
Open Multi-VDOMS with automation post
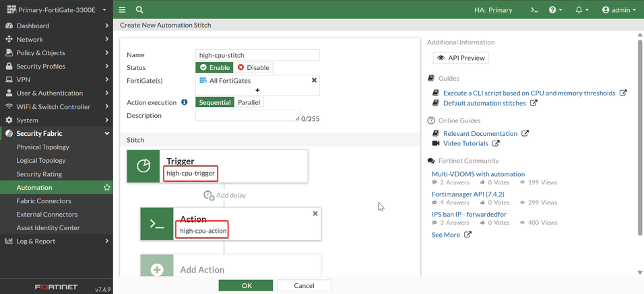tap(478, 174)
